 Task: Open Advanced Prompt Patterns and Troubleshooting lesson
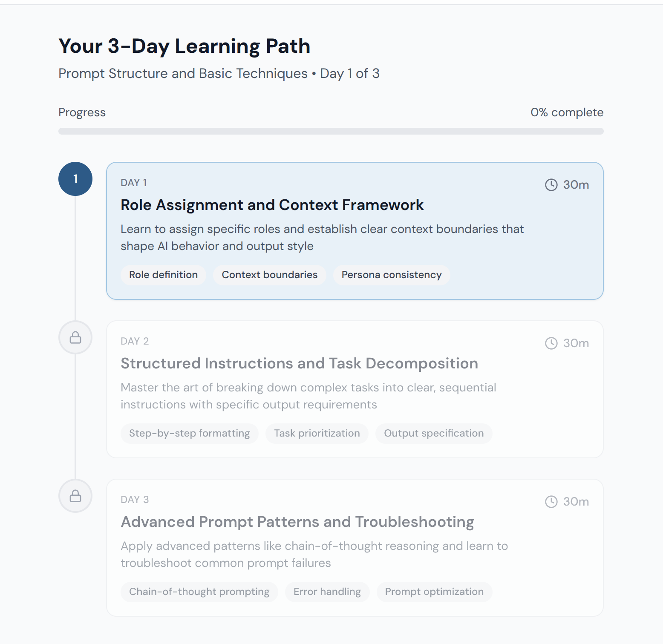tap(297, 521)
